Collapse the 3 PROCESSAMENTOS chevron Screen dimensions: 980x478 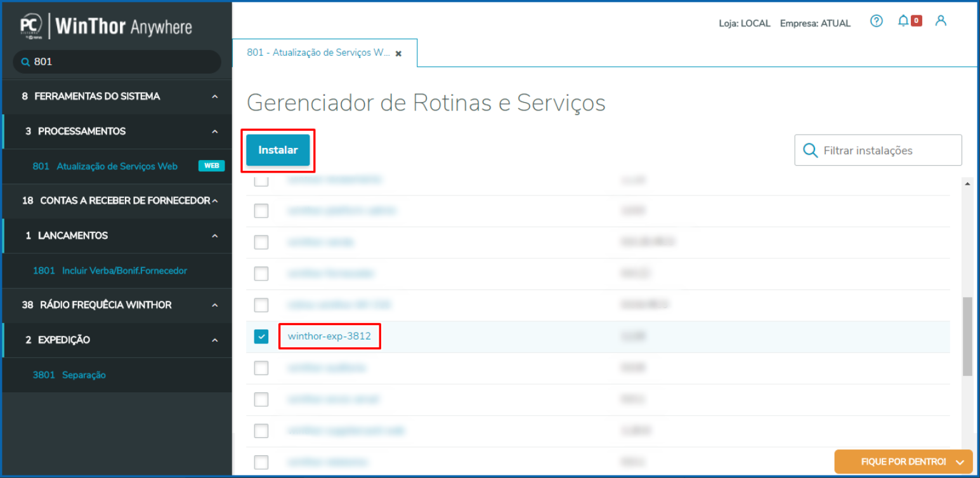pos(214,131)
